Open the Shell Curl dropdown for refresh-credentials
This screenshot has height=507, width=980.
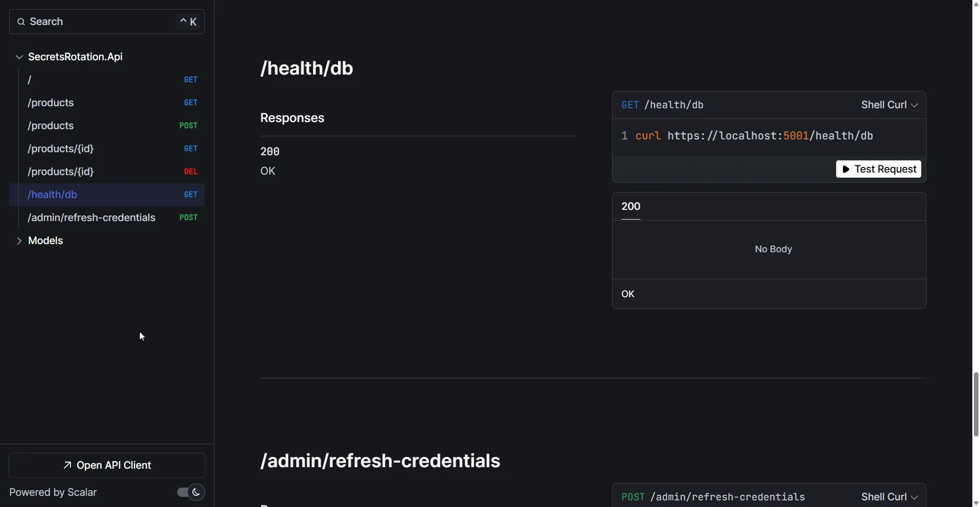point(888,496)
